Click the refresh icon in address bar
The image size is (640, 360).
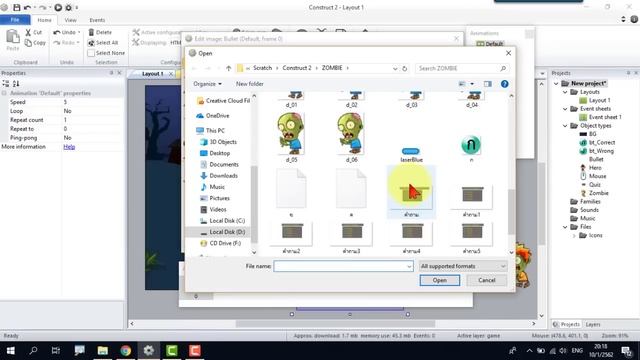pyautogui.click(x=404, y=69)
